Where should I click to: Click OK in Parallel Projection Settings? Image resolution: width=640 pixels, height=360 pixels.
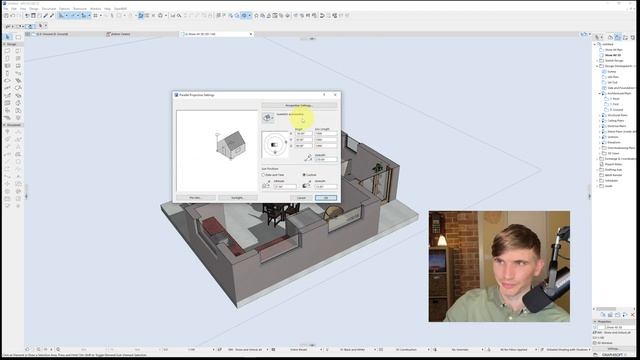click(326, 198)
